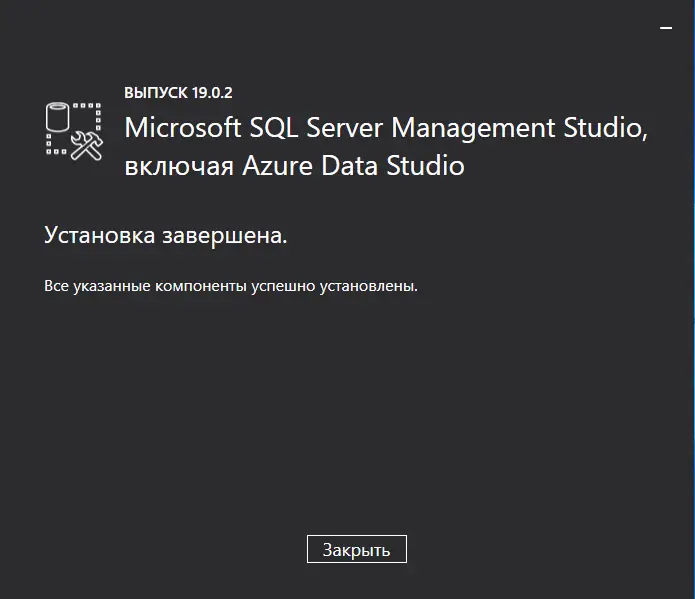Viewport: 695px width, 599px height.
Task: Click the word "включая" in the title
Action: [180, 166]
